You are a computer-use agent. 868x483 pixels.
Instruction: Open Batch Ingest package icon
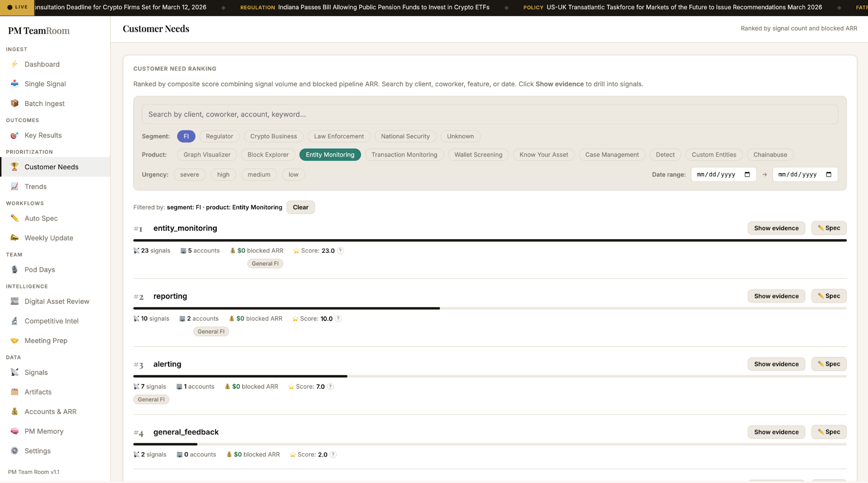coord(14,103)
